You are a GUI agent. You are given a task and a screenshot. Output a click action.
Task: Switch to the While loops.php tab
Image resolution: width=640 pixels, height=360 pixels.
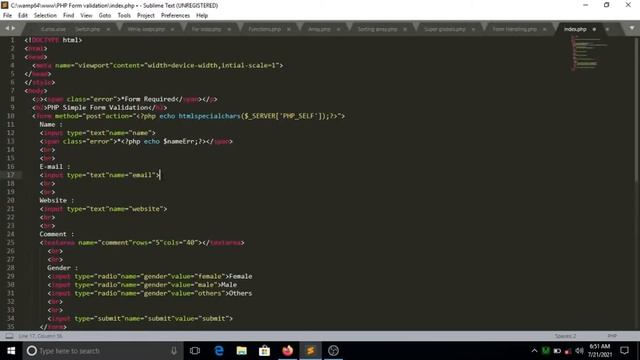click(x=146, y=29)
